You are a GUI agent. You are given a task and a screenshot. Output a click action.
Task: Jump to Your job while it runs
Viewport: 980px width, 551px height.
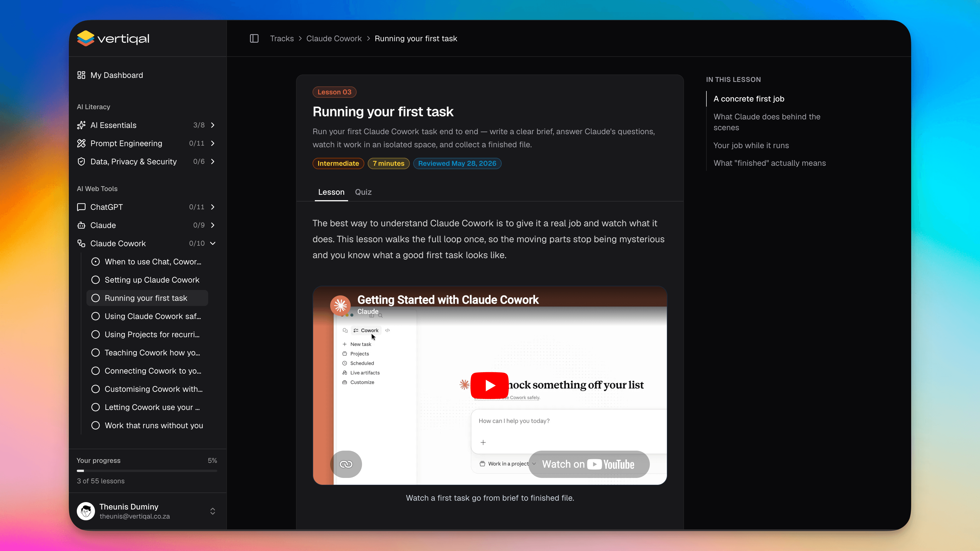[751, 145]
